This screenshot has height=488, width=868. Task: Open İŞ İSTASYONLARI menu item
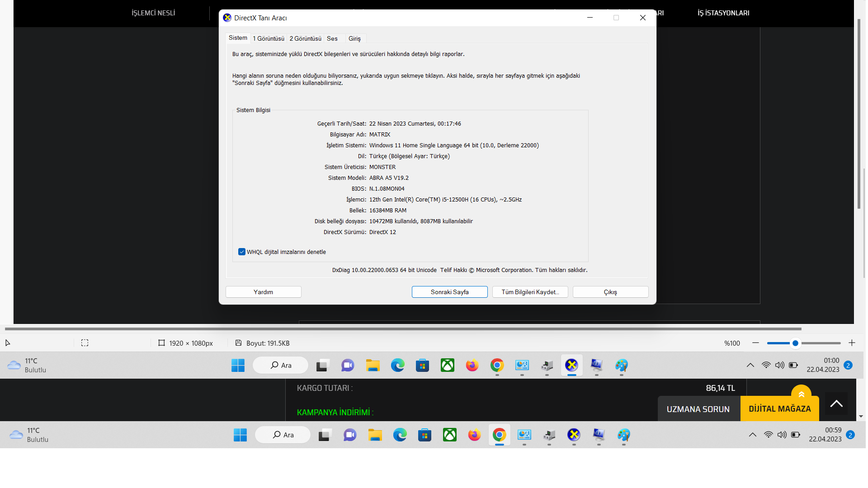coord(723,13)
